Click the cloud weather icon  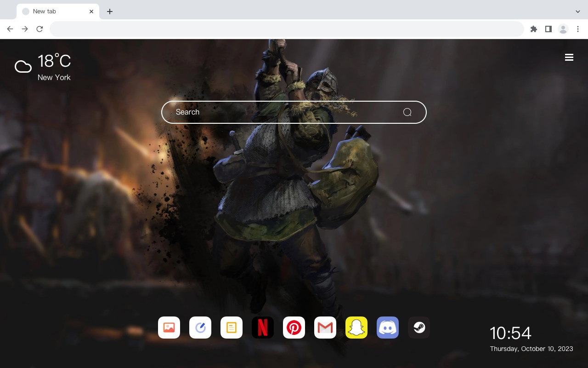coord(23,67)
